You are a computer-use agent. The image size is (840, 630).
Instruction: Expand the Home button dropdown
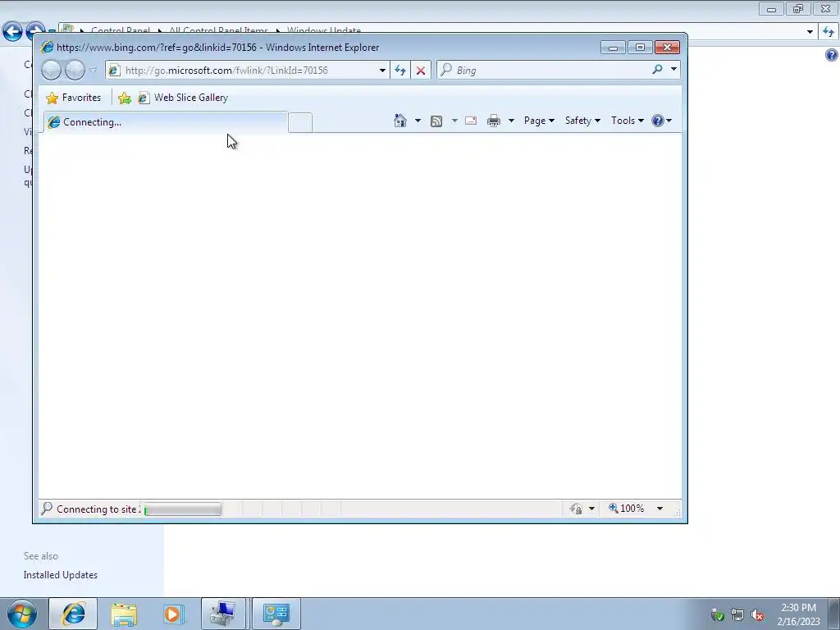pyautogui.click(x=418, y=121)
